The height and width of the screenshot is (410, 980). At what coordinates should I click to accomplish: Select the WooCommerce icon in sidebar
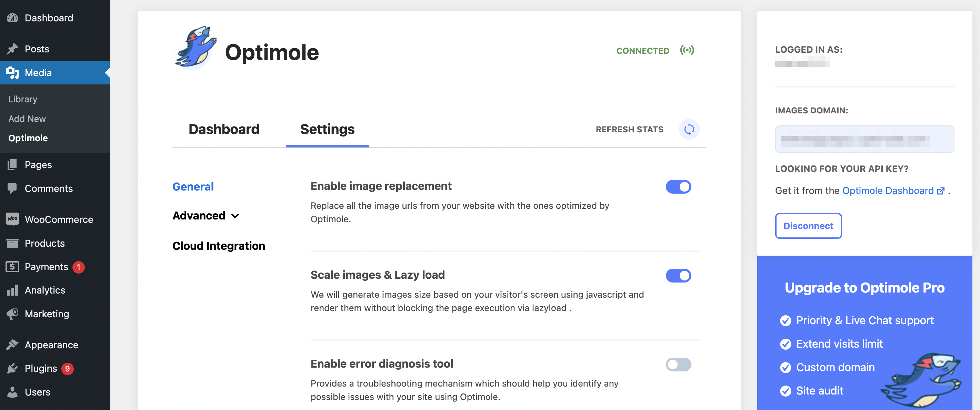pos(12,219)
